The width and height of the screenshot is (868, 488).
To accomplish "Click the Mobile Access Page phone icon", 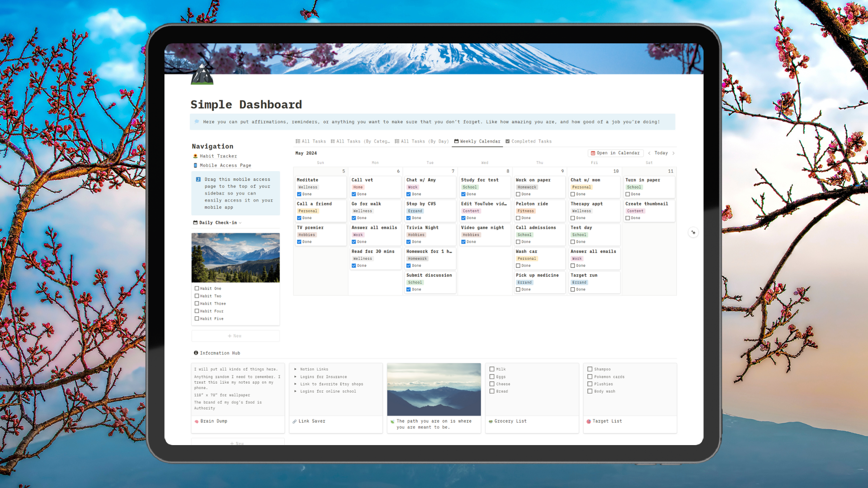I will 196,165.
